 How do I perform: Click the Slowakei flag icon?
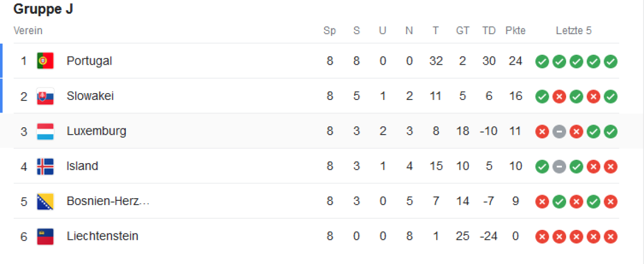pos(45,96)
